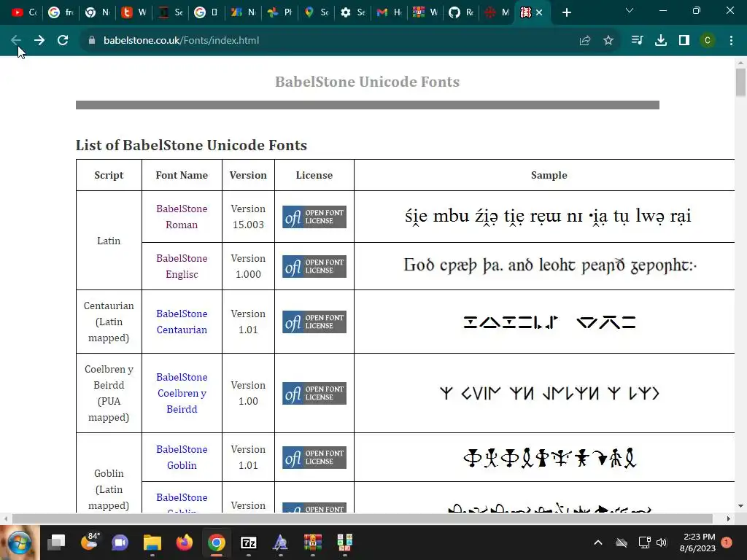Open Task View on the taskbar
This screenshot has width=747, height=560.
coord(57,542)
